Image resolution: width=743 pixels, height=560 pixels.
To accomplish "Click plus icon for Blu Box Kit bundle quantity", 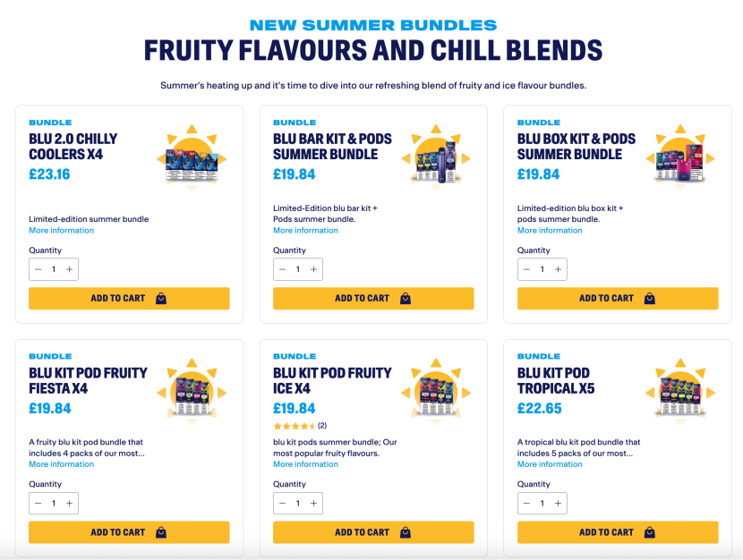I will click(x=558, y=269).
